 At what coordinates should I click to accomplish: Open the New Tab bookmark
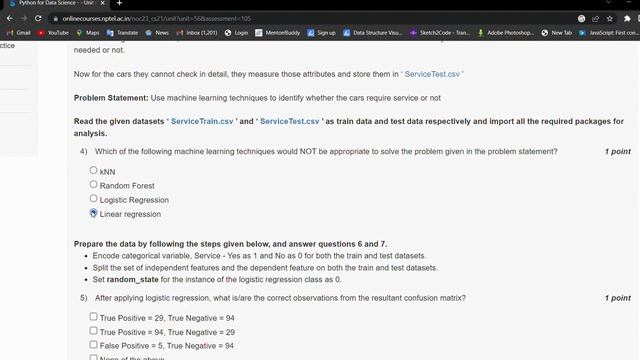(557, 33)
